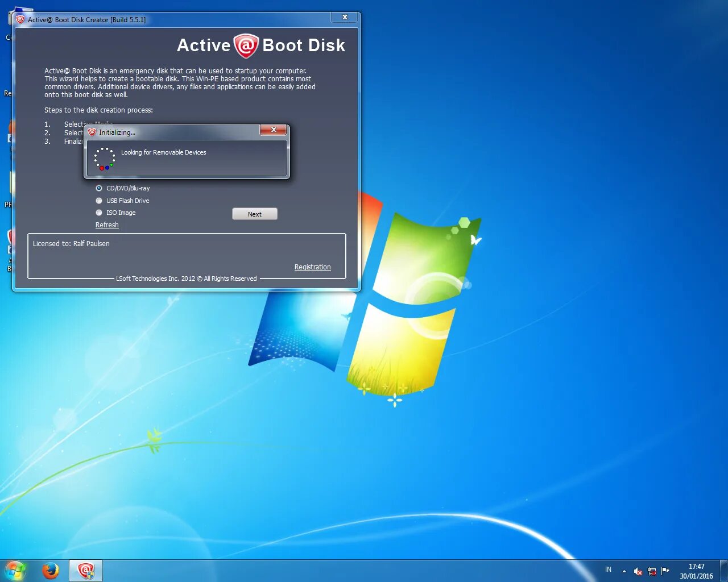Select the ISO Image media option
This screenshot has height=582, width=728.
click(98, 212)
